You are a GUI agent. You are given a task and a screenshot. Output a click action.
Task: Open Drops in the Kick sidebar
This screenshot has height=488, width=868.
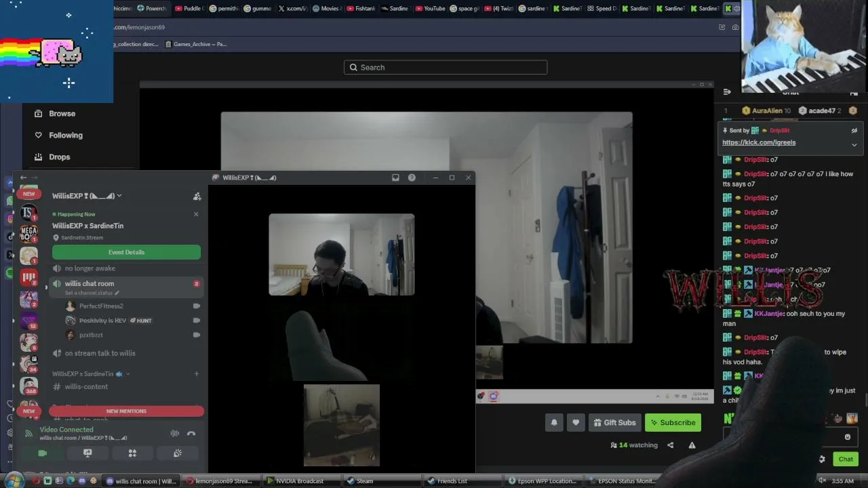[x=52, y=157]
